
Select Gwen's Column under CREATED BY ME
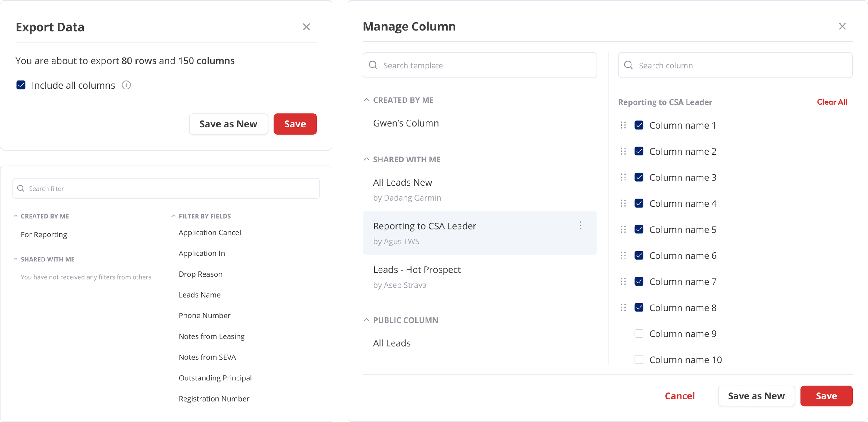pyautogui.click(x=406, y=123)
